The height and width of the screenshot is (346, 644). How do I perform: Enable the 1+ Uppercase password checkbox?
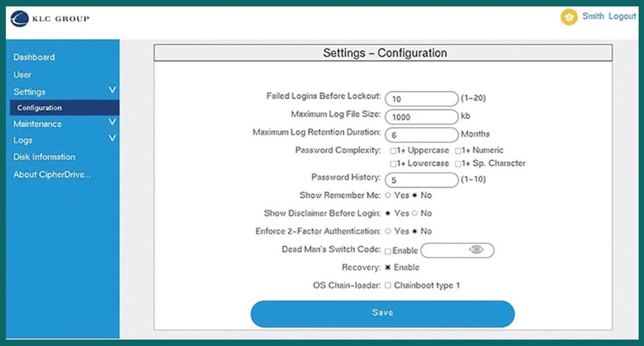tap(393, 151)
